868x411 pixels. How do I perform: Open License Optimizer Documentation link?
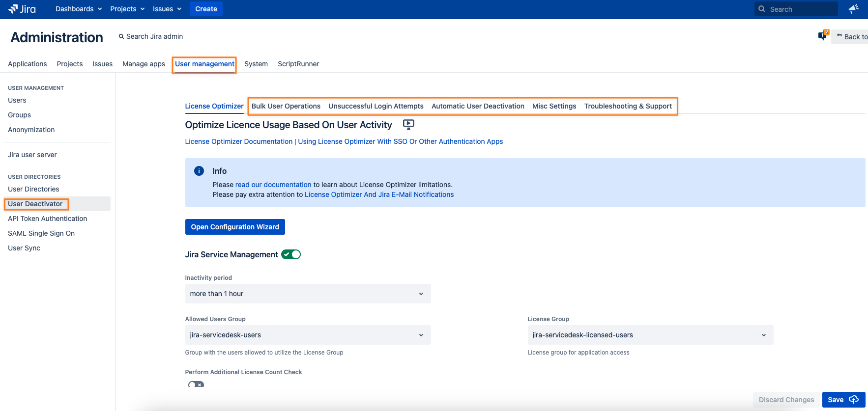point(238,141)
